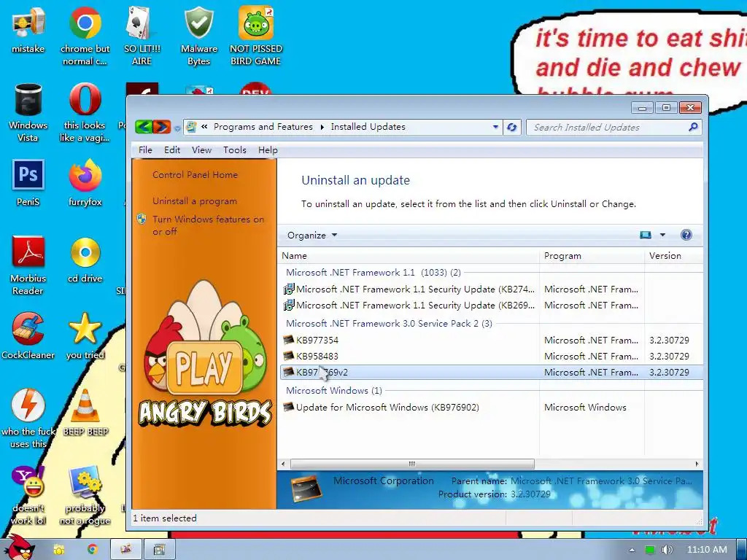The width and height of the screenshot is (747, 560).
Task: Click 'Uninstall a program' link
Action: 194,201
